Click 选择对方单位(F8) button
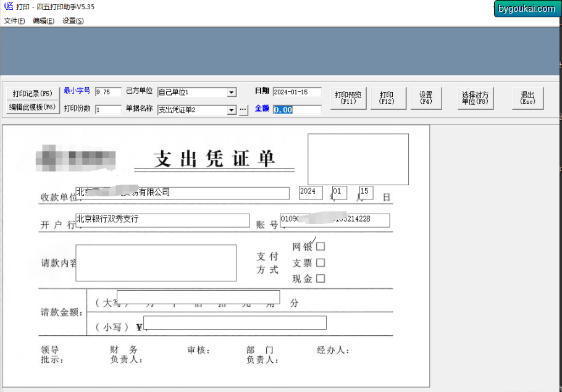The width and height of the screenshot is (562, 392). tap(476, 98)
